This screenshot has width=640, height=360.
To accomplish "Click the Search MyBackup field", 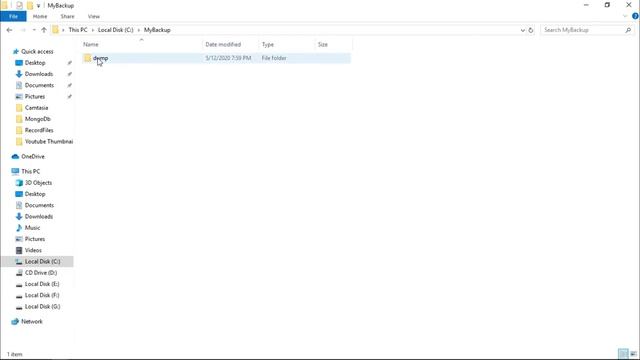I will 583,30.
